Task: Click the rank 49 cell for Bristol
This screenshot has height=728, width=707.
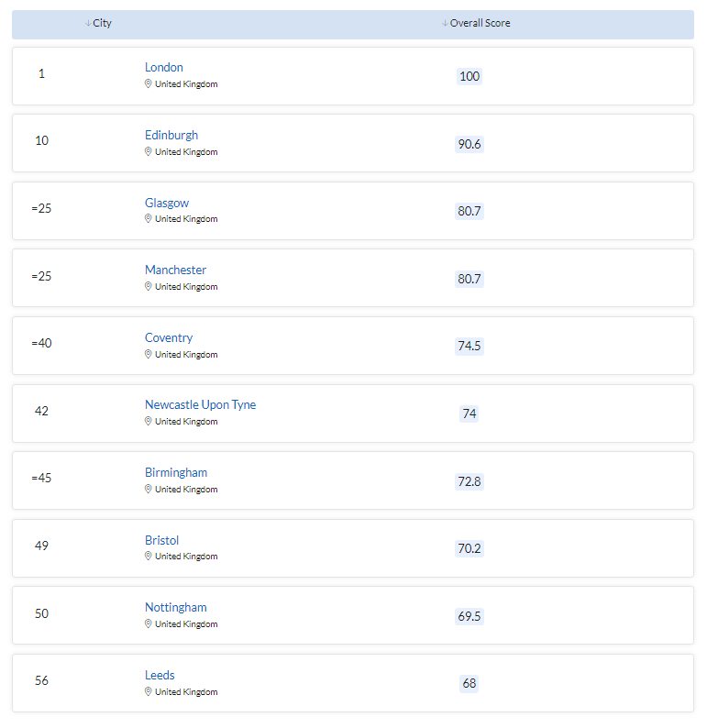Action: 42,546
